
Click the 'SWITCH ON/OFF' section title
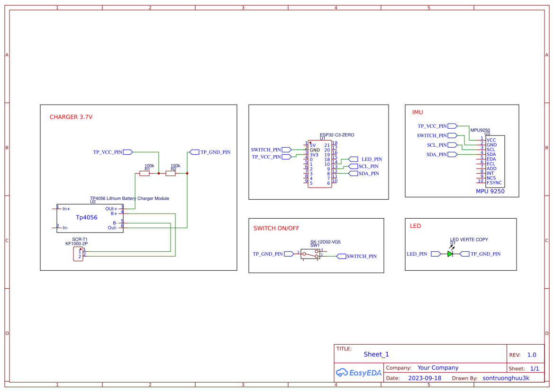(x=276, y=228)
